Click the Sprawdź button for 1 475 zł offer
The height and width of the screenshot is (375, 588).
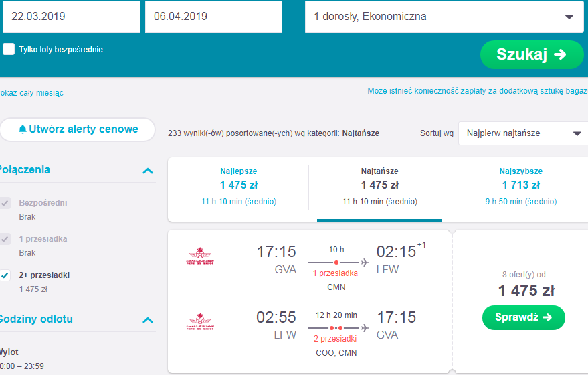[524, 317]
